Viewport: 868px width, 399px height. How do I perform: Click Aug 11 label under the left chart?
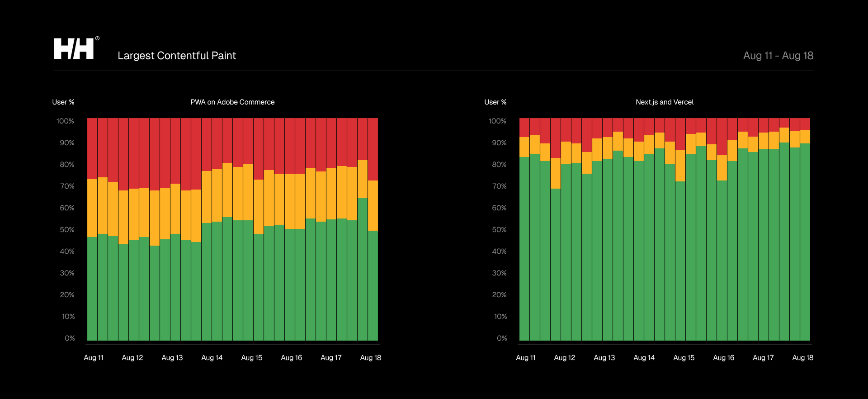(94, 357)
